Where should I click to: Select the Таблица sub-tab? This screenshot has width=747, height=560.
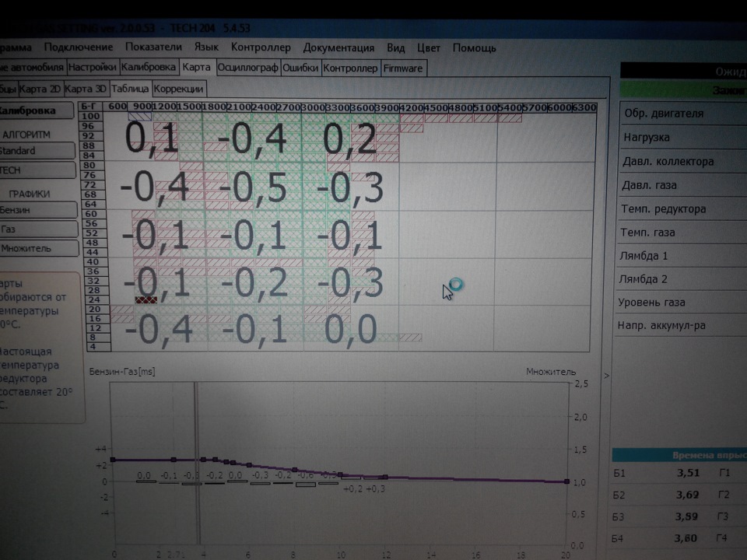pyautogui.click(x=130, y=89)
